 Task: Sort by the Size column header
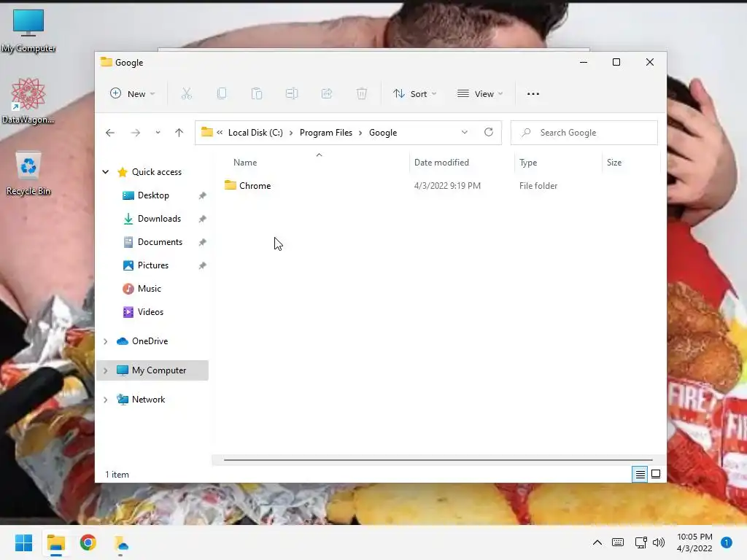pyautogui.click(x=614, y=163)
